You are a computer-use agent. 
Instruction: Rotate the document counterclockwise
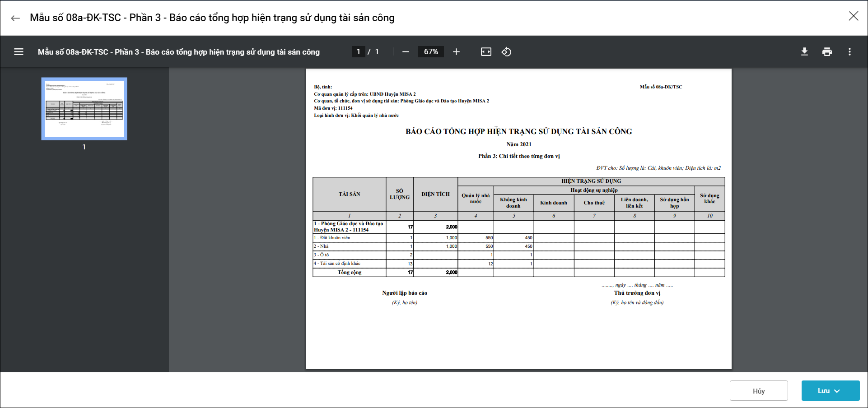click(x=506, y=52)
